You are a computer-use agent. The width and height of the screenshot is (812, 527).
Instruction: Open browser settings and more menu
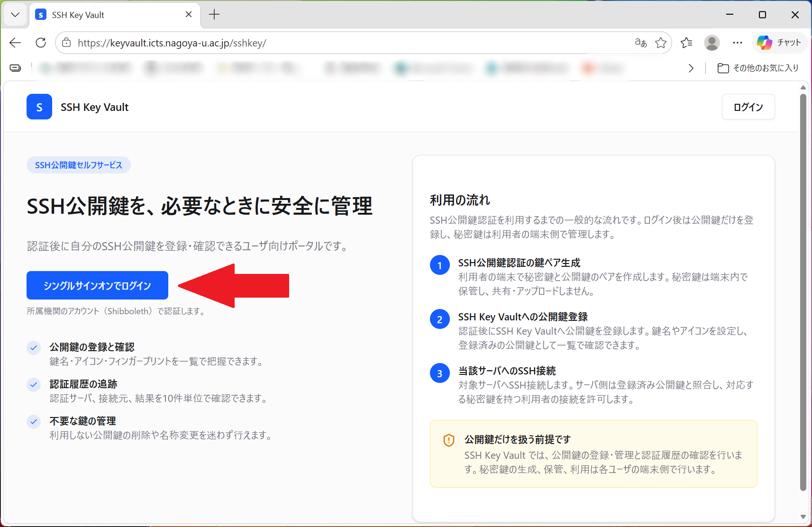coord(737,43)
